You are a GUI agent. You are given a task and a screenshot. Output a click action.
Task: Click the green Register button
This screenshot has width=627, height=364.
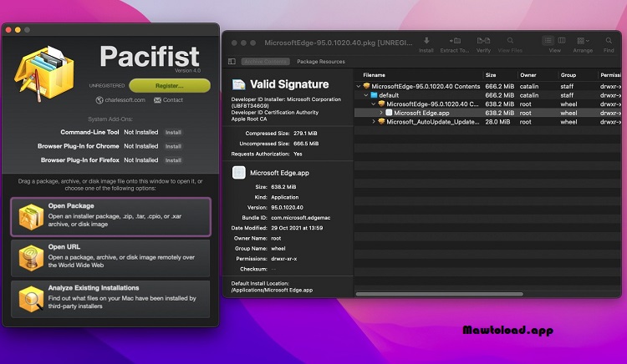tap(170, 86)
